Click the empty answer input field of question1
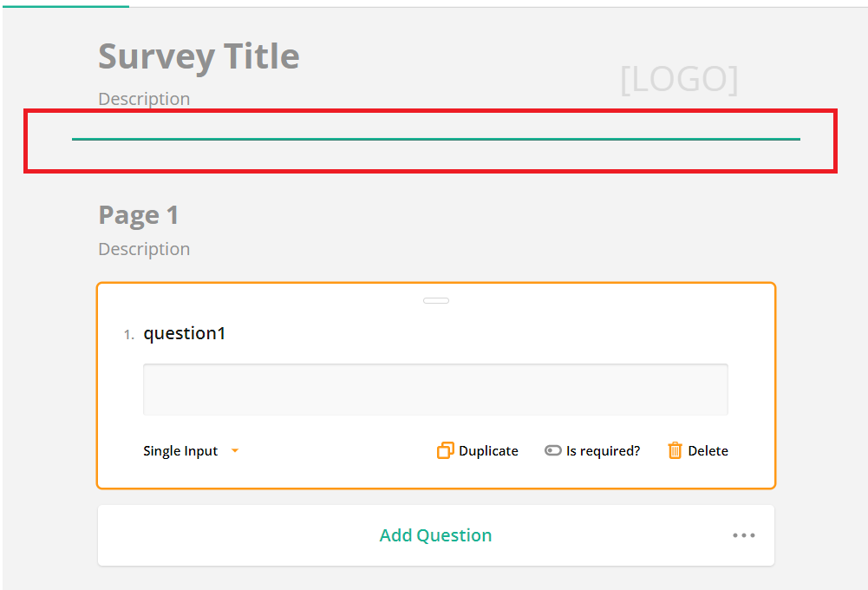 tap(435, 389)
